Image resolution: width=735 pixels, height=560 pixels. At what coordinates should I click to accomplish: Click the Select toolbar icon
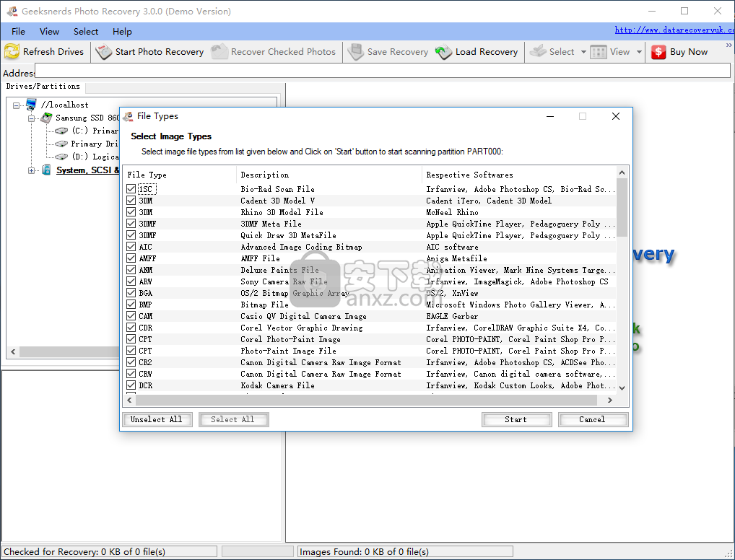pyautogui.click(x=538, y=51)
